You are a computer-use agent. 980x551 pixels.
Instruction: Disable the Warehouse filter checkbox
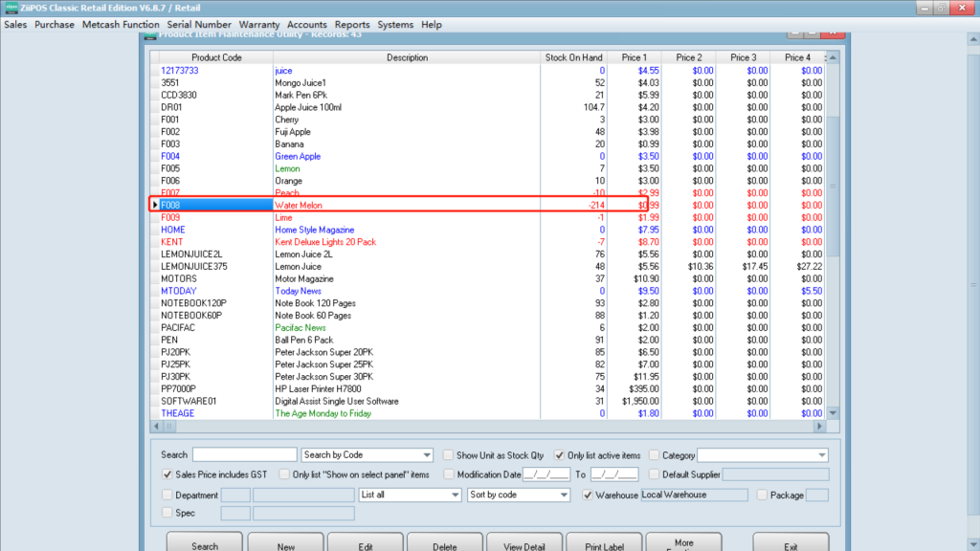click(589, 496)
